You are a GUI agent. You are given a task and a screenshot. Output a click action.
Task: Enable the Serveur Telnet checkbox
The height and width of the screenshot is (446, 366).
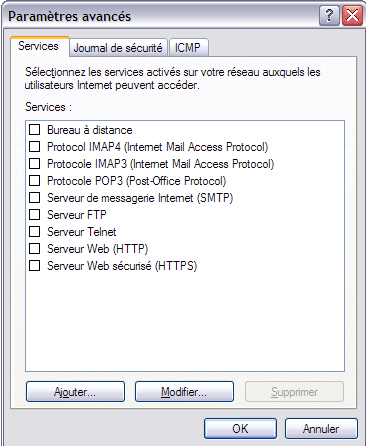35,231
